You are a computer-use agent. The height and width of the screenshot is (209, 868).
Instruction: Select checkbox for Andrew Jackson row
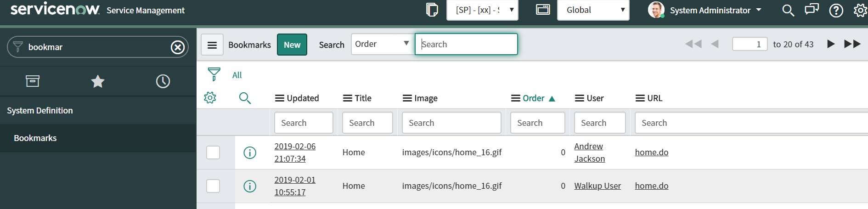pos(213,153)
